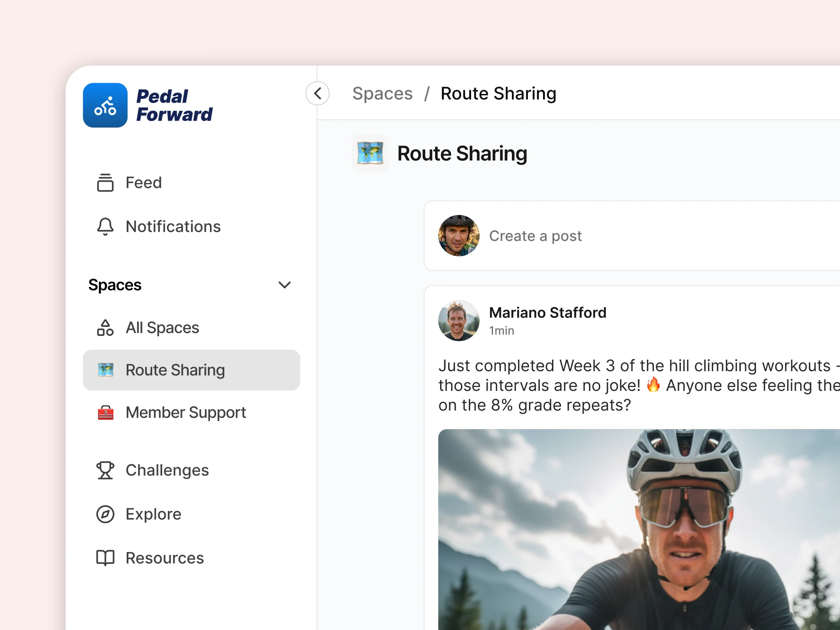
Task: Click the Challenges trophy icon
Action: pos(105,470)
